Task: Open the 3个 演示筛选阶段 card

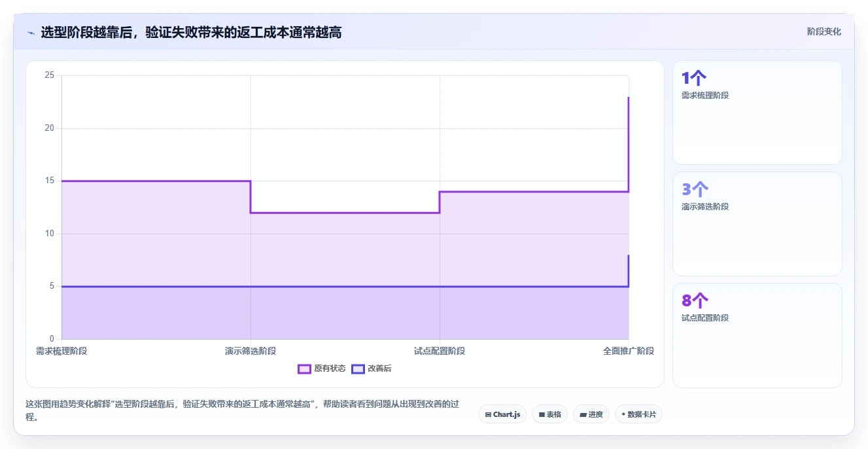Action: point(757,224)
